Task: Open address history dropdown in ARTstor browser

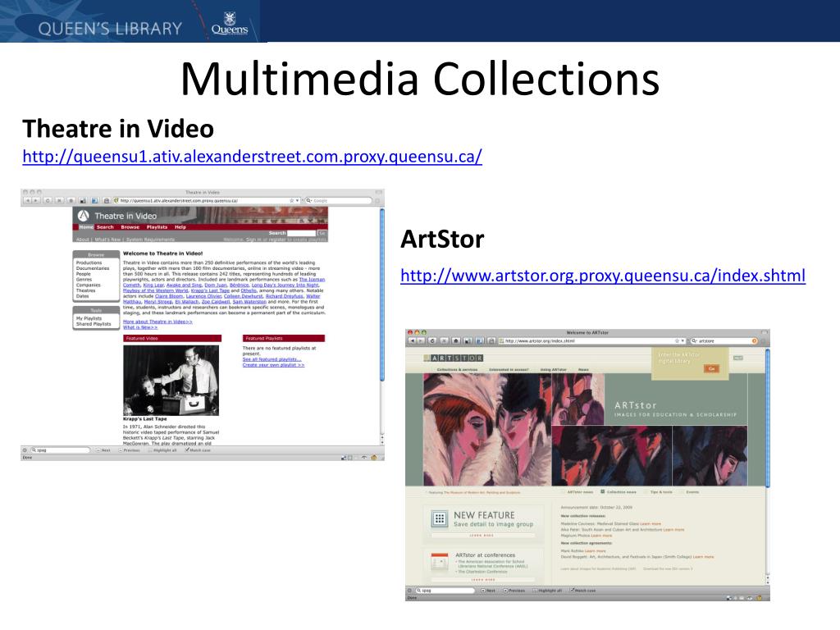Action: click(x=682, y=340)
